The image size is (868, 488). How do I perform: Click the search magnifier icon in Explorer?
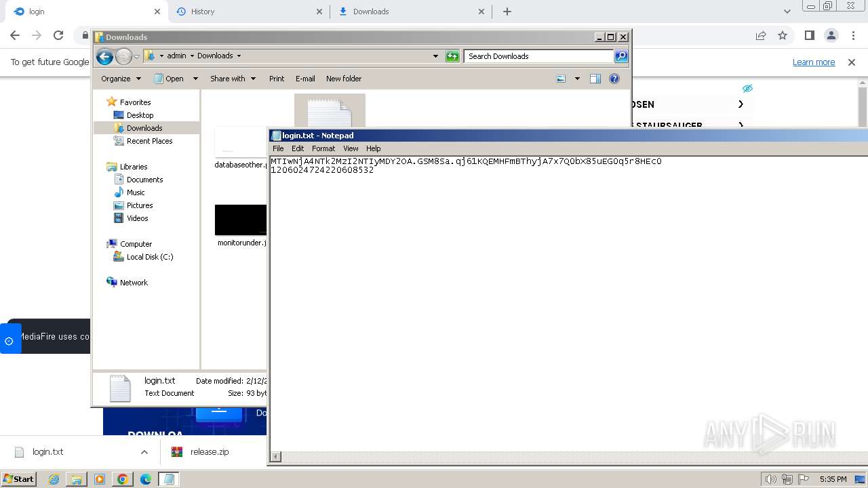tap(621, 56)
